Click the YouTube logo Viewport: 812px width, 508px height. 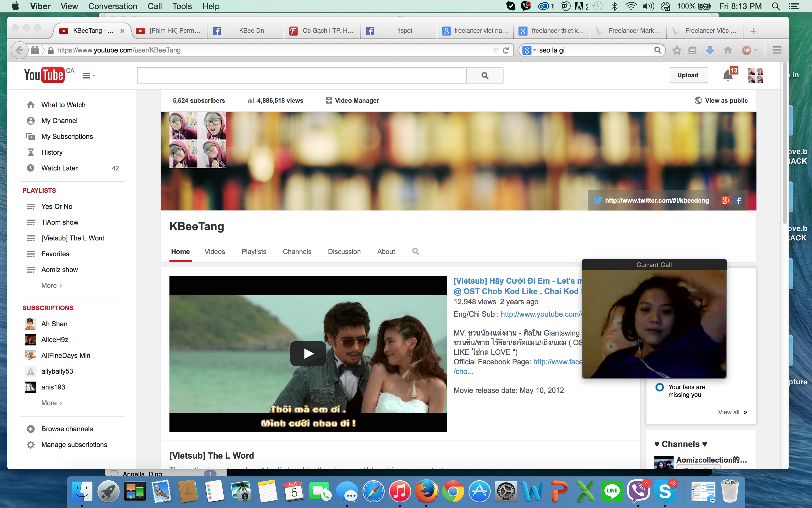point(44,75)
